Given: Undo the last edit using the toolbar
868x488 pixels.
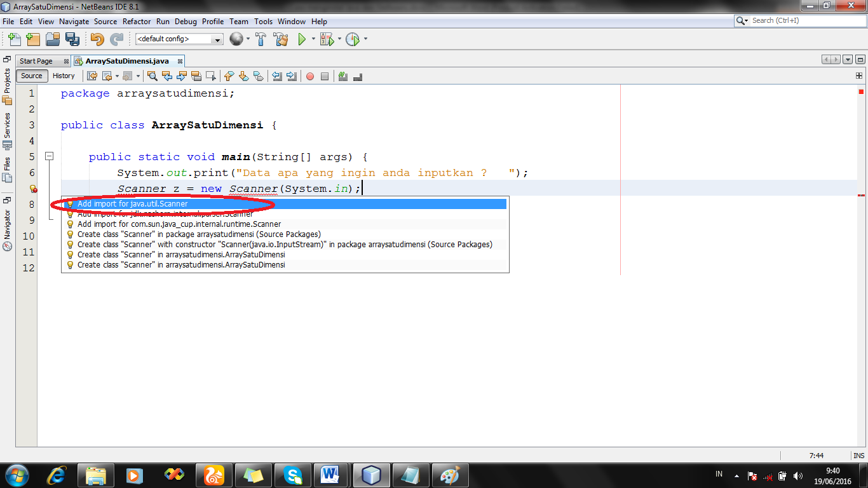Looking at the screenshot, I should [98, 39].
